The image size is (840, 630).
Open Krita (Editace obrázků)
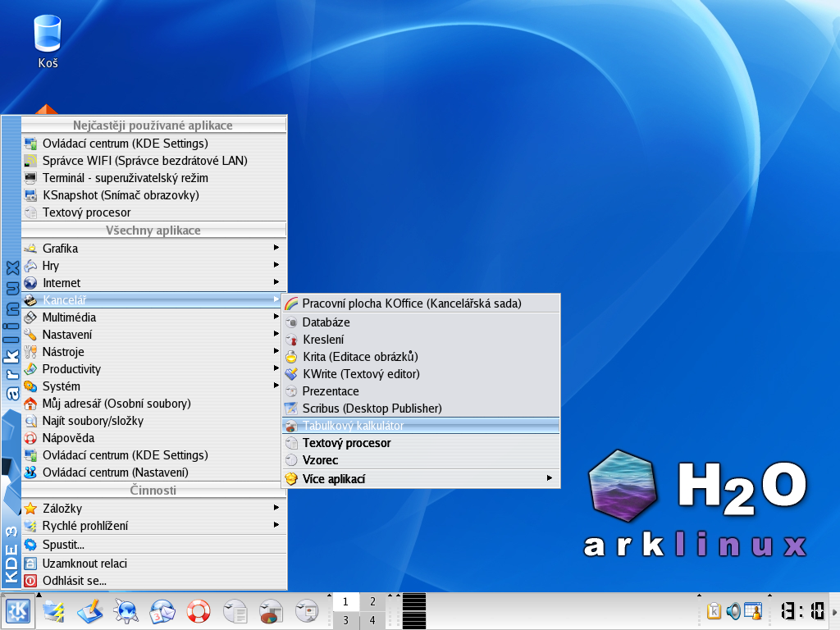tap(421, 357)
